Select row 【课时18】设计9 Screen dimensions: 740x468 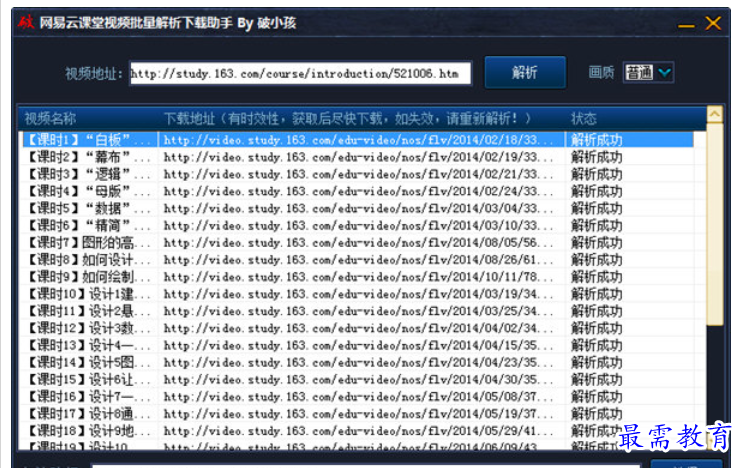click(x=357, y=431)
